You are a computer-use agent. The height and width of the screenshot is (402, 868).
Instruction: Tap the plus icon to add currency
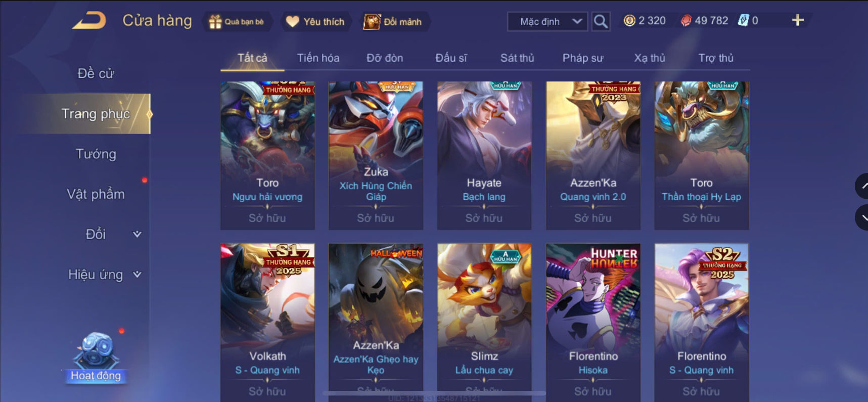point(798,20)
